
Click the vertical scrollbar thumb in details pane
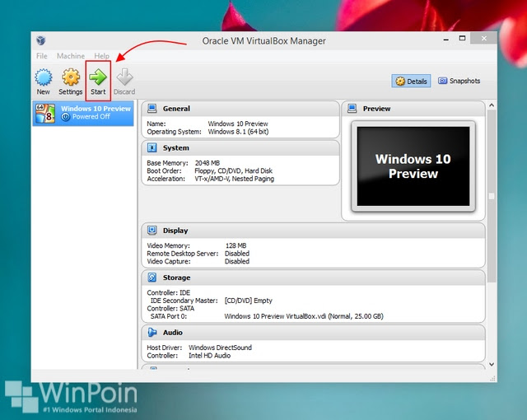[x=492, y=196]
